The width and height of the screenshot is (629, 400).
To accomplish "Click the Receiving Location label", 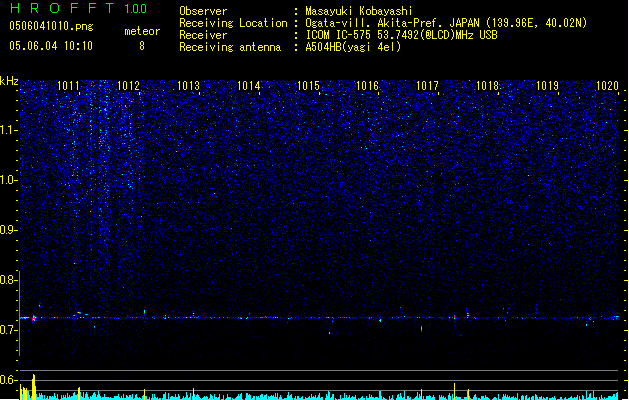I will (x=233, y=23).
